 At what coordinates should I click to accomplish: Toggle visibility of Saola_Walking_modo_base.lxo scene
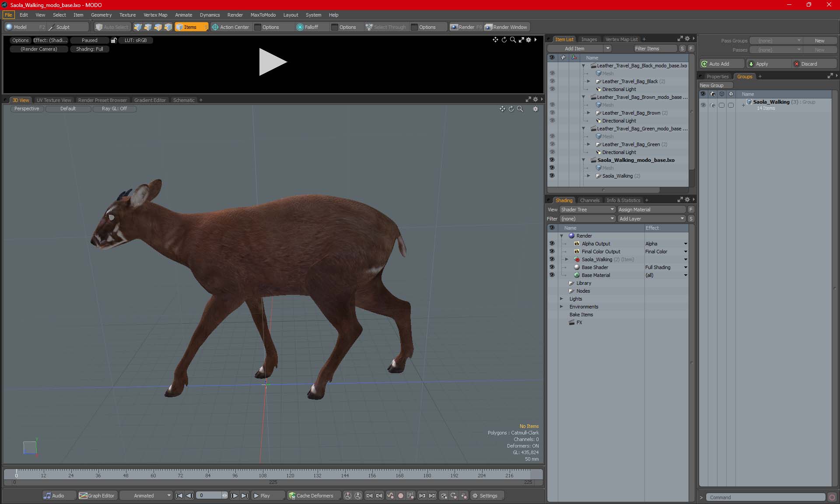point(552,160)
